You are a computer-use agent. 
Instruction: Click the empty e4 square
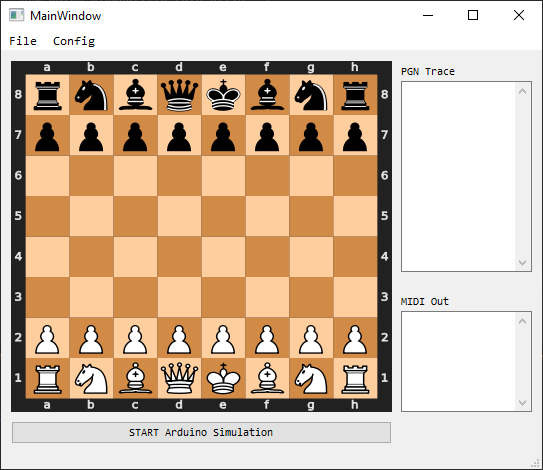(223, 257)
